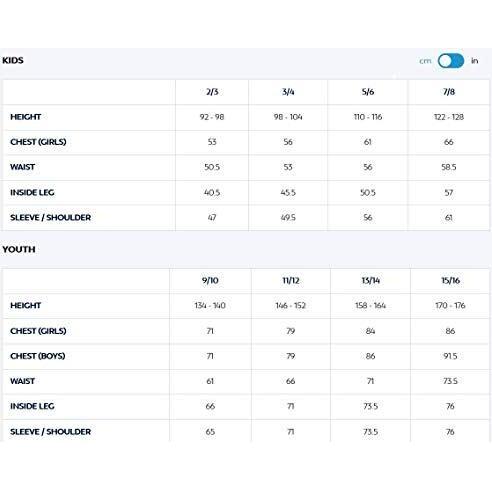
Task: Select the 15/16 youth size header
Action: pos(450,280)
